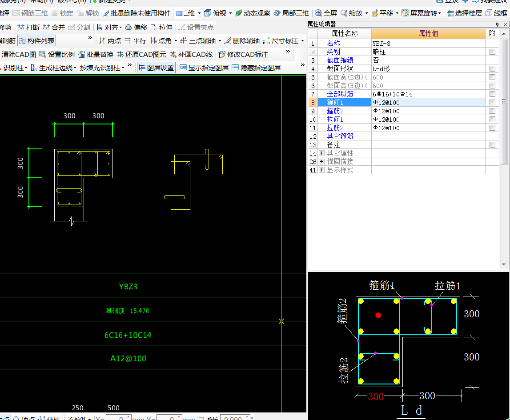The width and height of the screenshot is (510, 420).
Task: Open the 图层设置 layer settings
Action: point(156,68)
